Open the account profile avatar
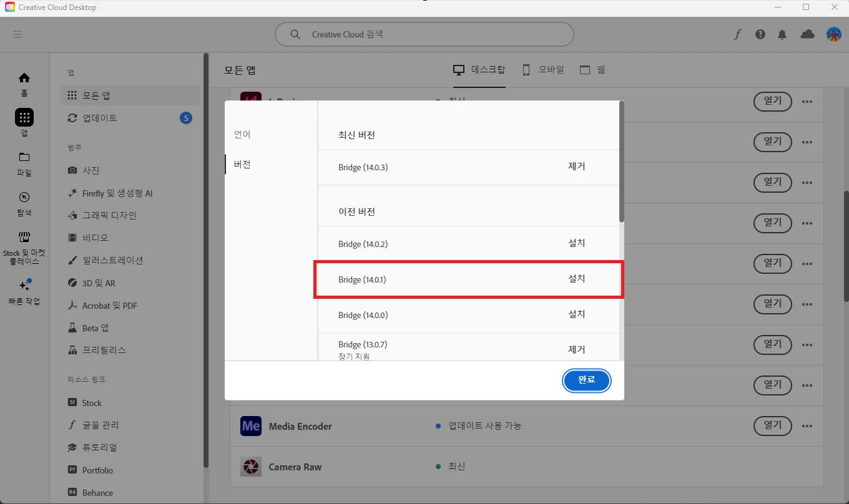 click(x=834, y=34)
